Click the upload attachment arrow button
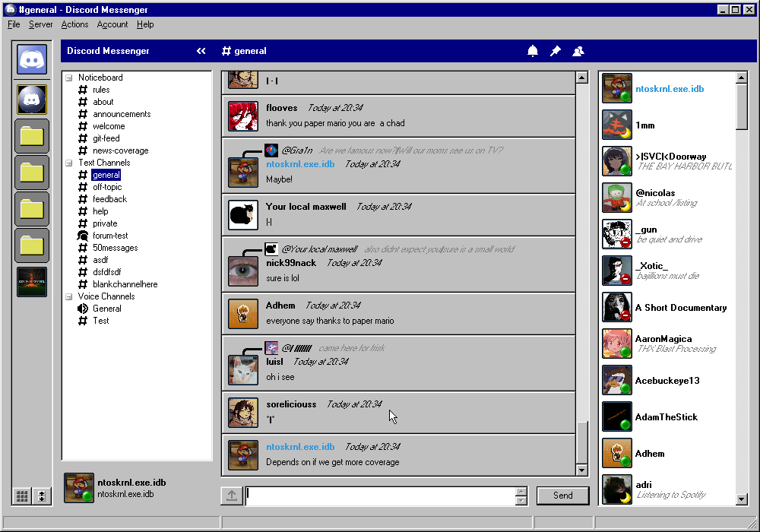This screenshot has width=760, height=532. tap(232, 496)
